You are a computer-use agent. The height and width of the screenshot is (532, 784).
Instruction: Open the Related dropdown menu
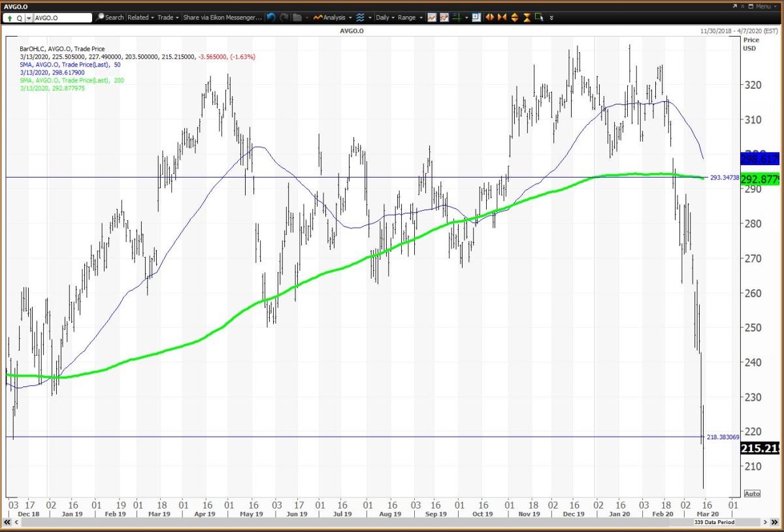click(x=140, y=18)
